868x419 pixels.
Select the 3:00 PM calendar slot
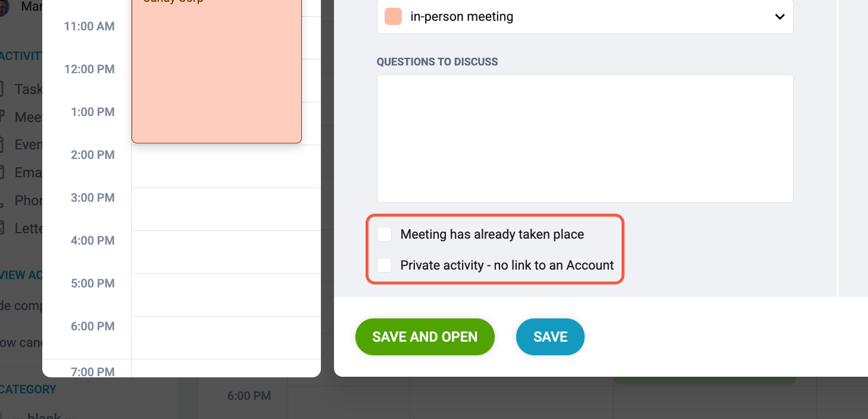226,209
